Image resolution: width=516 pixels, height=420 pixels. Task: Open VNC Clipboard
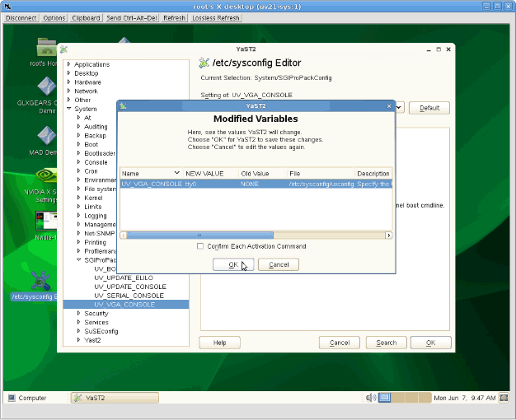point(86,18)
